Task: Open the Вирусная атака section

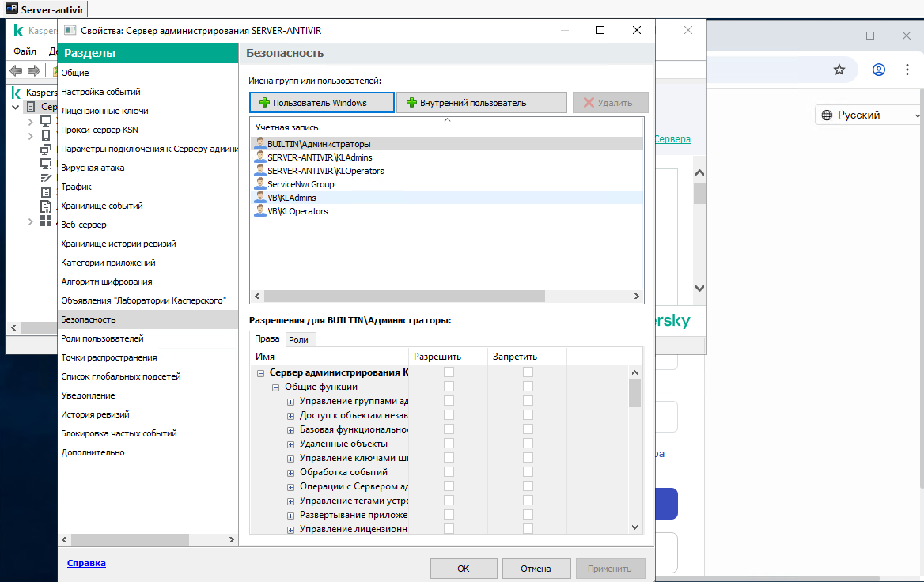Action: pyautogui.click(x=93, y=168)
